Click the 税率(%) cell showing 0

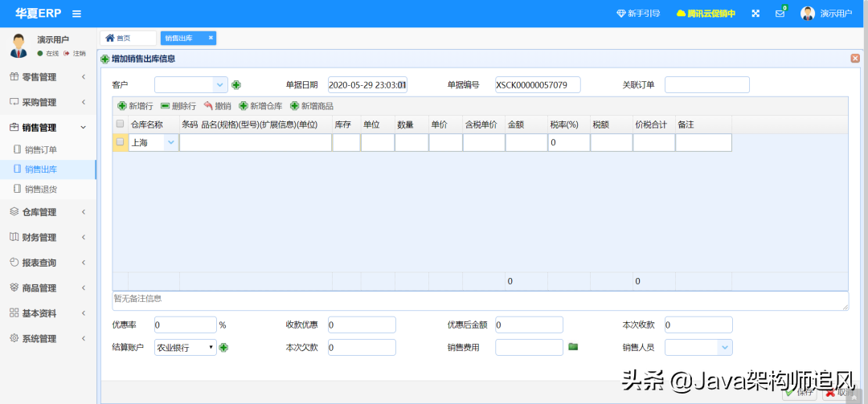tap(568, 143)
